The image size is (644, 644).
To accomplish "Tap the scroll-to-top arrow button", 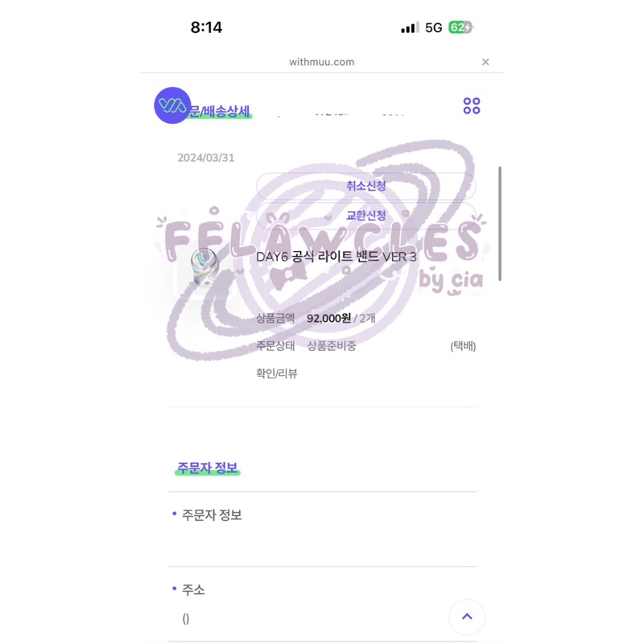I will 467,617.
